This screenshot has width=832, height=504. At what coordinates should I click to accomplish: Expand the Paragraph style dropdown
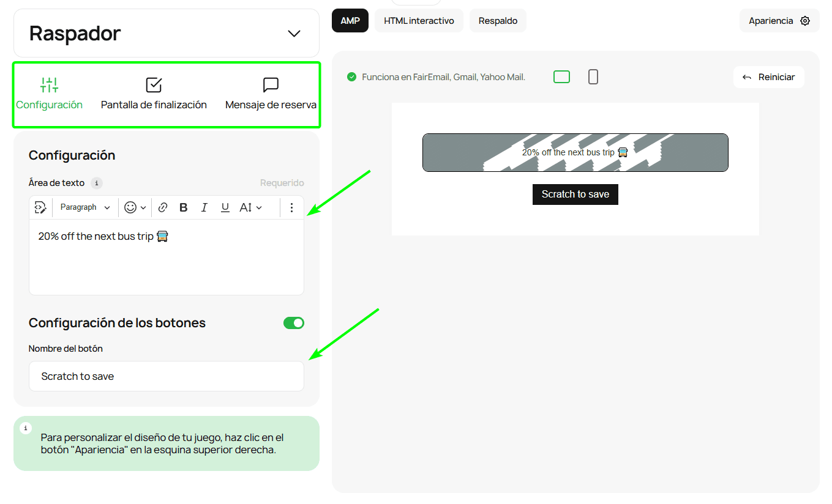pyautogui.click(x=84, y=207)
